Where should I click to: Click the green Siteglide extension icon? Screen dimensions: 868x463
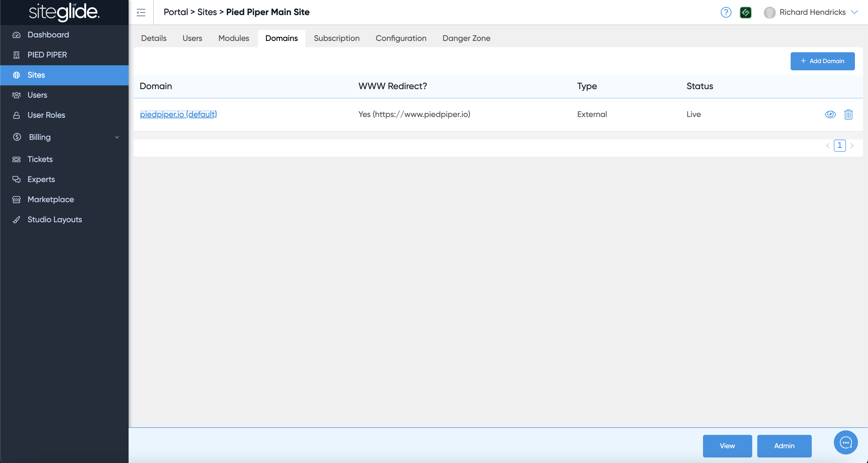point(746,13)
